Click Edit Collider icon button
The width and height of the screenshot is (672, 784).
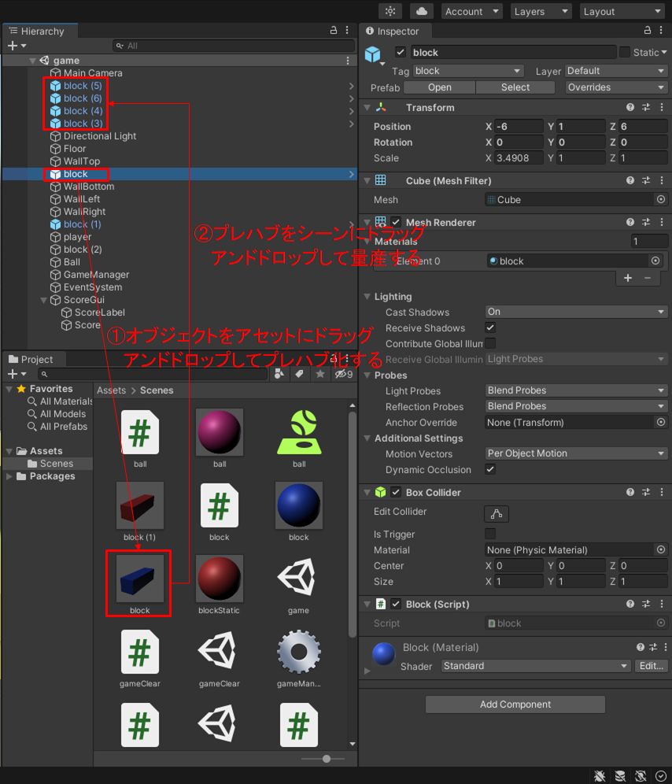496,513
